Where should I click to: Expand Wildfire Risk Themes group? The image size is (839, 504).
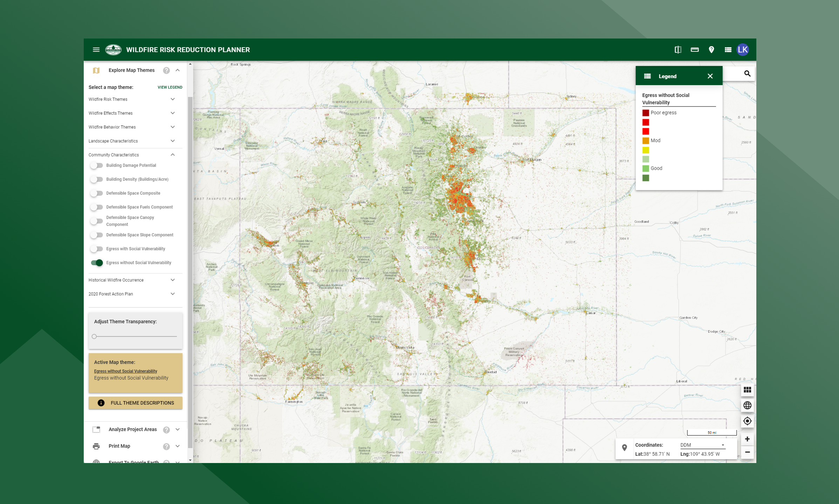point(173,99)
